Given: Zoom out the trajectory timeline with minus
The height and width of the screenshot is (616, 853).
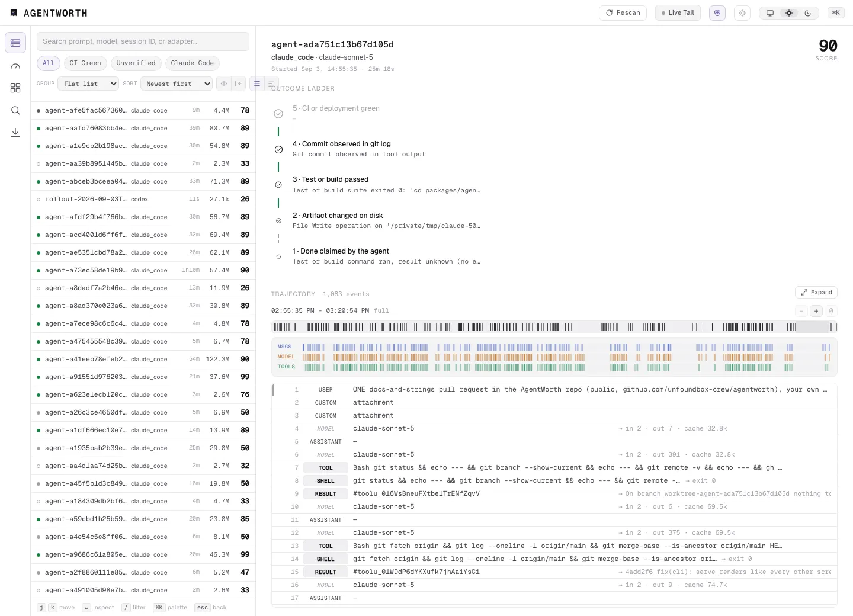Looking at the screenshot, I should click(801, 311).
